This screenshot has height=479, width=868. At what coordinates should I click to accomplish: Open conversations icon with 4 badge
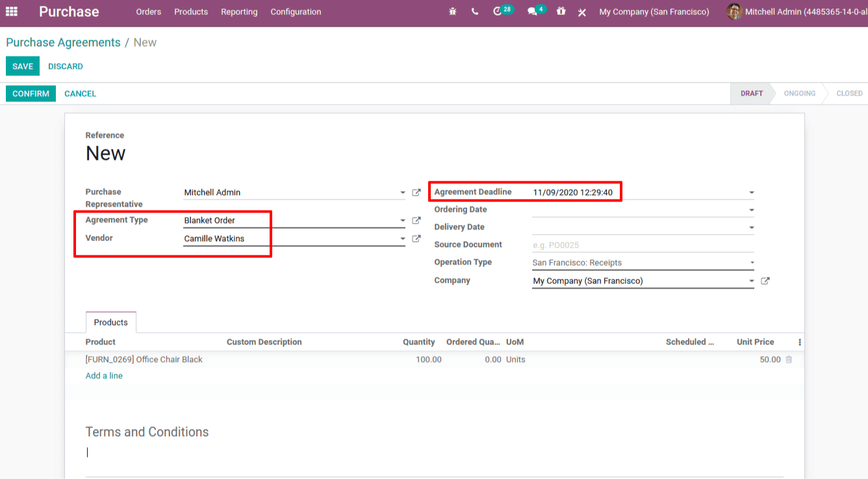click(x=536, y=10)
